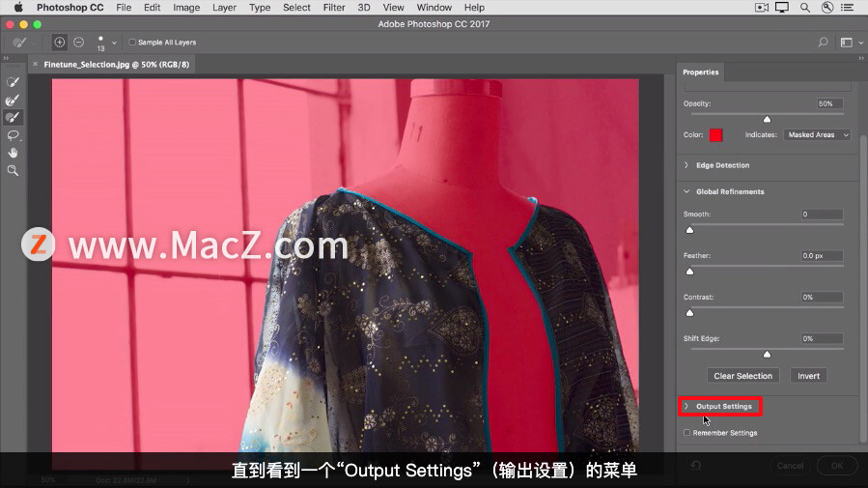The width and height of the screenshot is (868, 488).
Task: Expand the Output Settings section
Action: [686, 406]
